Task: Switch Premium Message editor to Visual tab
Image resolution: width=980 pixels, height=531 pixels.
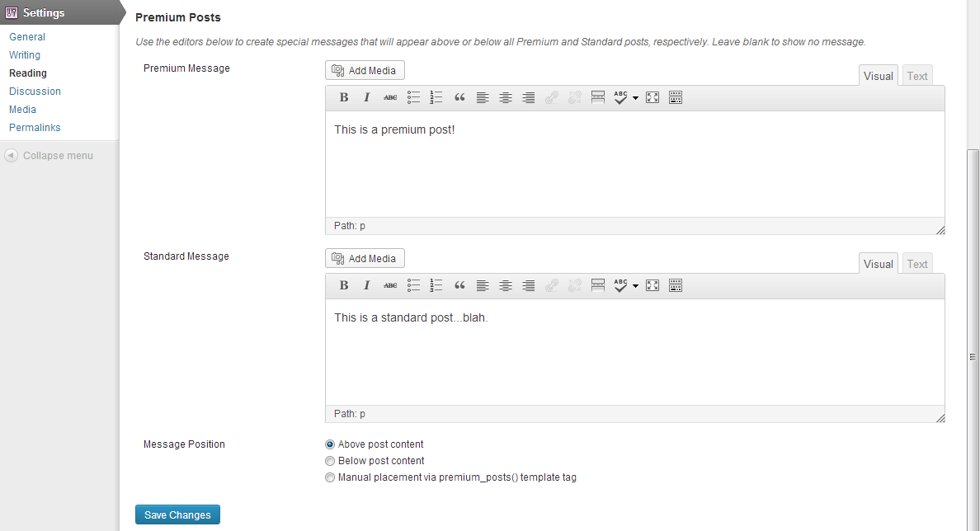Action: point(879,76)
